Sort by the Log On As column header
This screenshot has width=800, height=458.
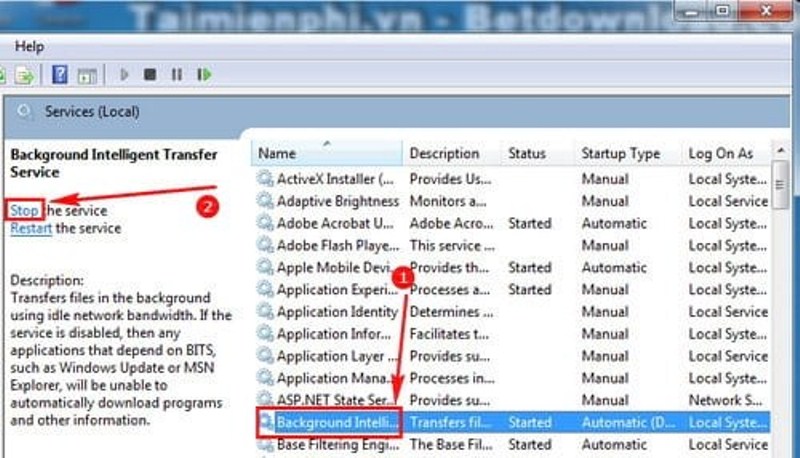[x=727, y=153]
